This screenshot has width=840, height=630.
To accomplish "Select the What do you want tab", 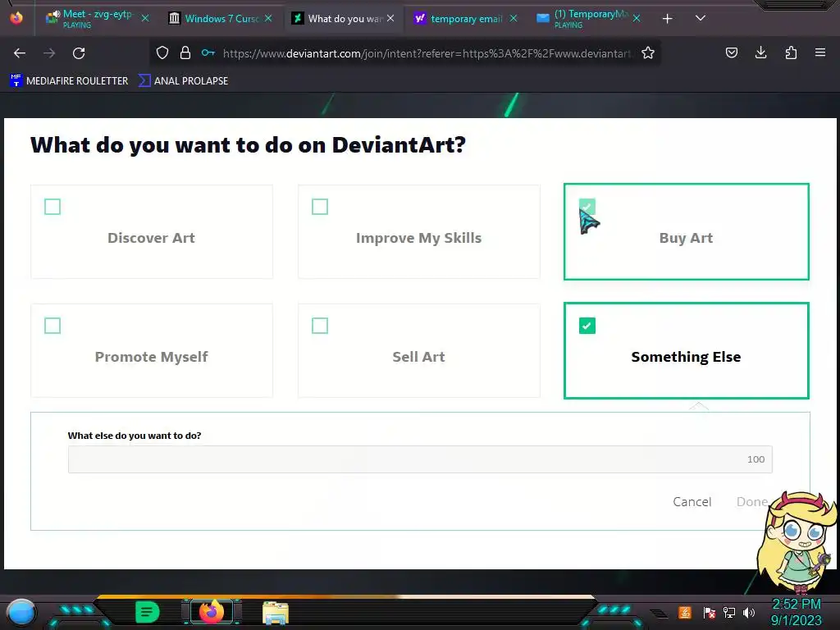I will 344,18.
